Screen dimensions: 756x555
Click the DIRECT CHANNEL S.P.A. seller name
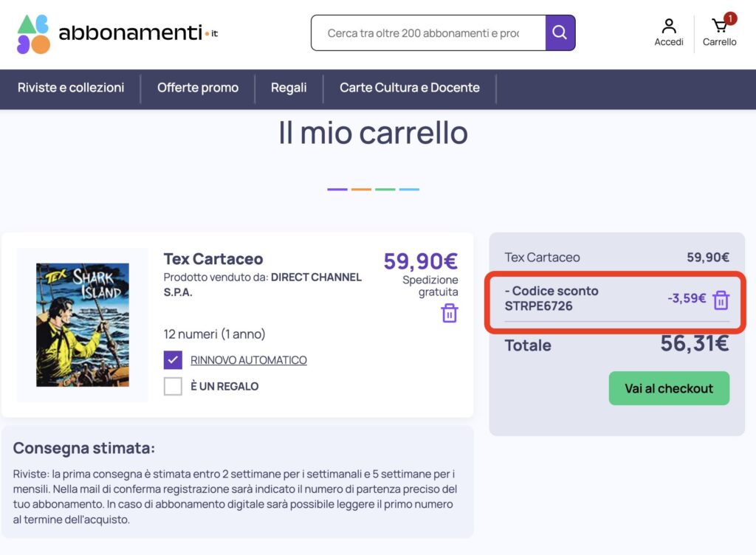tap(263, 285)
